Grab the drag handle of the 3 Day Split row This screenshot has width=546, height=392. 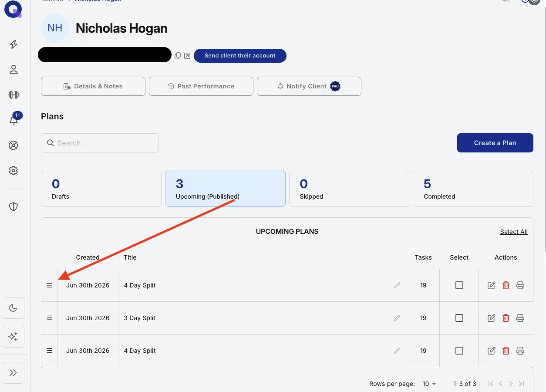pos(49,318)
